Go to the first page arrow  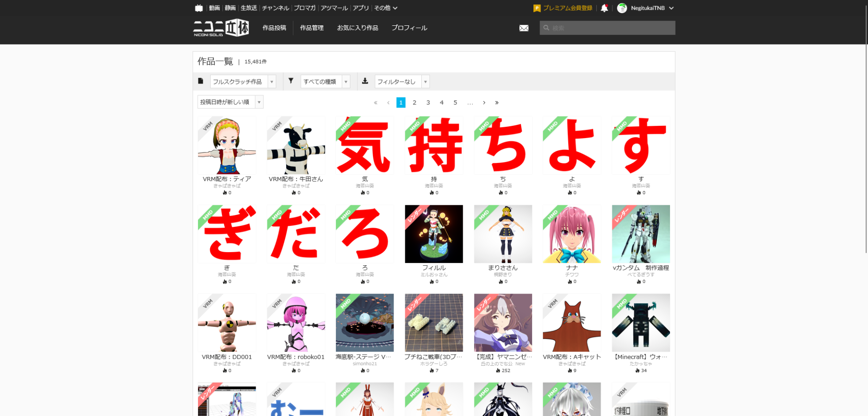click(375, 102)
